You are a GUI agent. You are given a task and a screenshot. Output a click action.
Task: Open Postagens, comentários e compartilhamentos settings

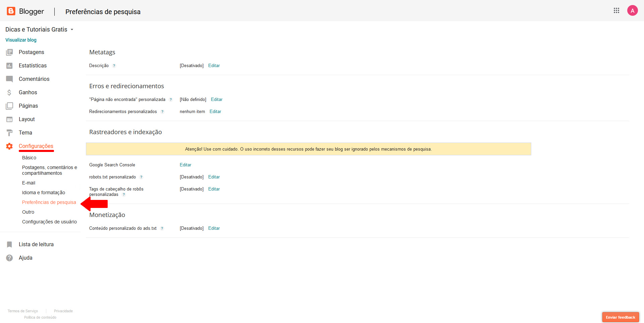click(50, 170)
